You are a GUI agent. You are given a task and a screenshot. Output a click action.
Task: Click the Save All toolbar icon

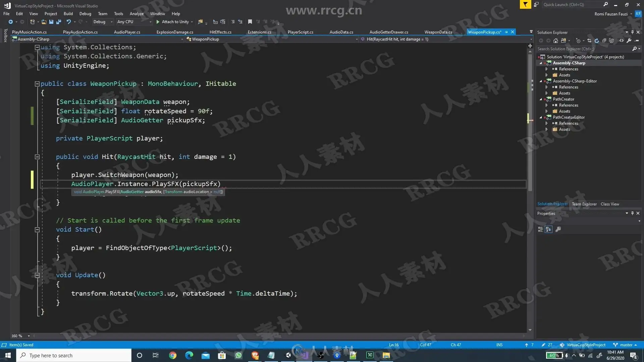click(59, 22)
